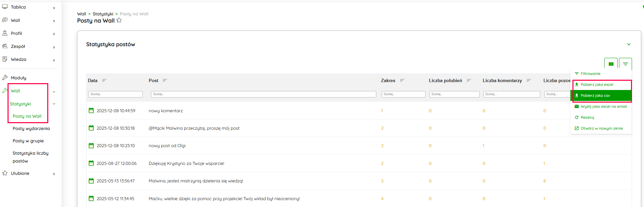This screenshot has width=644, height=207.
Task: Click the Zakres column search field
Action: coord(403,94)
